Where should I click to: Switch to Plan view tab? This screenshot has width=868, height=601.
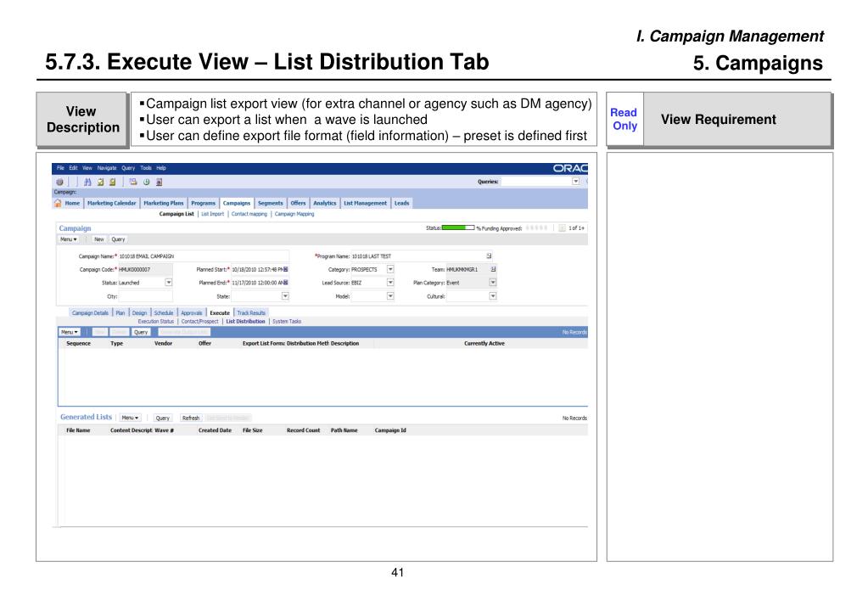click(x=120, y=313)
